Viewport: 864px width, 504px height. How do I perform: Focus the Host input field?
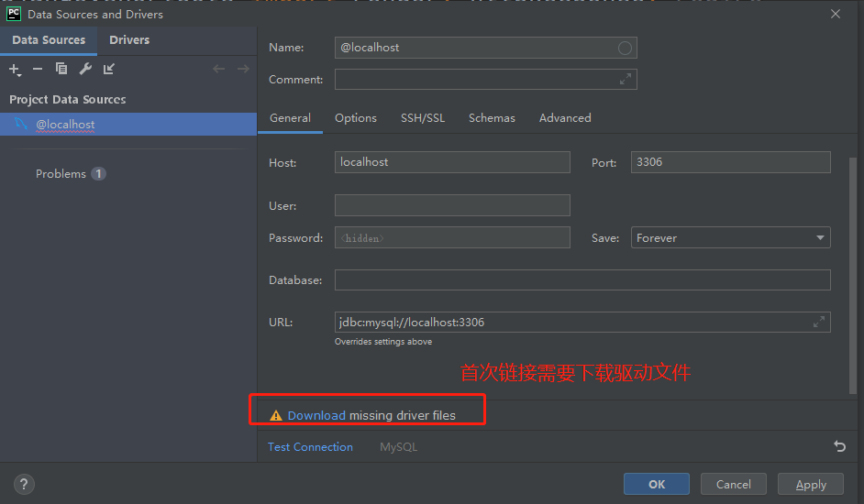coord(452,162)
